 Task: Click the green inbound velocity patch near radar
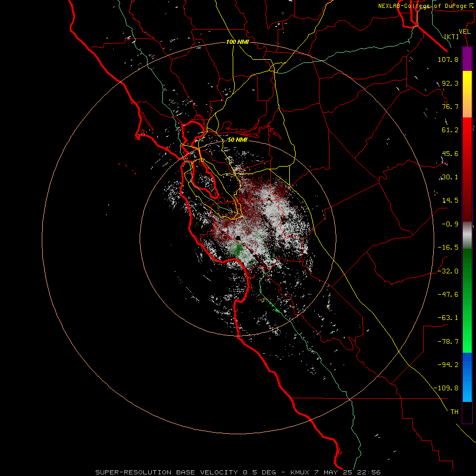pyautogui.click(x=237, y=249)
